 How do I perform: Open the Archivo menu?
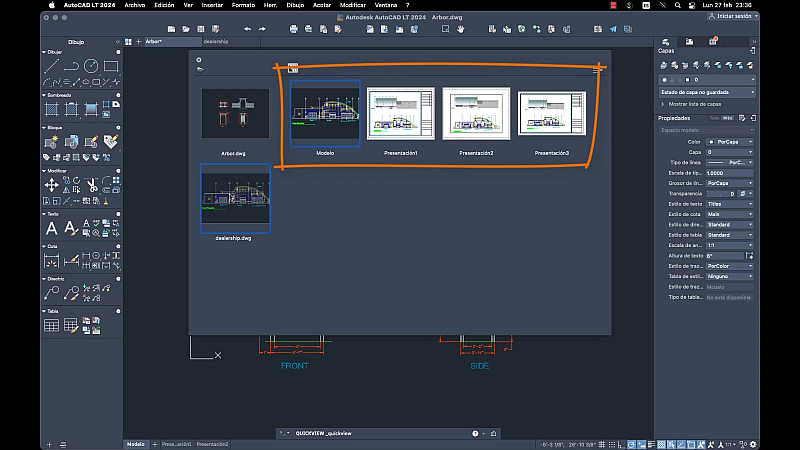(135, 5)
